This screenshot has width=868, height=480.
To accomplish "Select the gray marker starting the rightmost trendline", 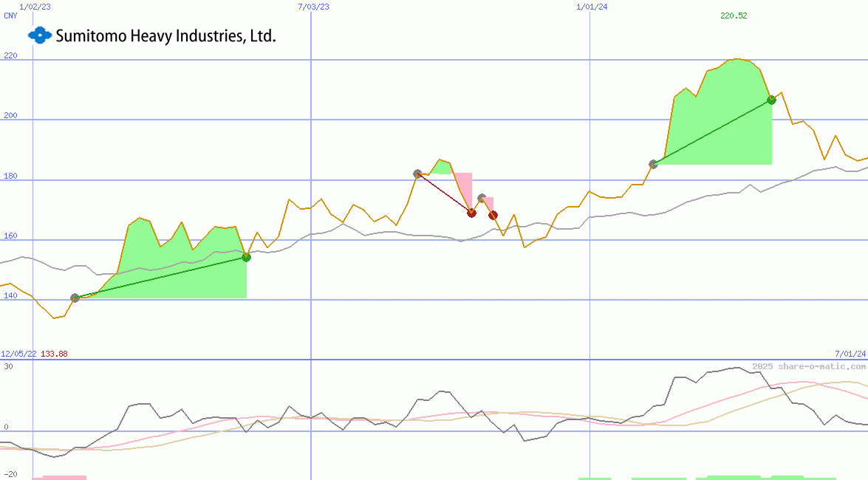I will 655,164.
